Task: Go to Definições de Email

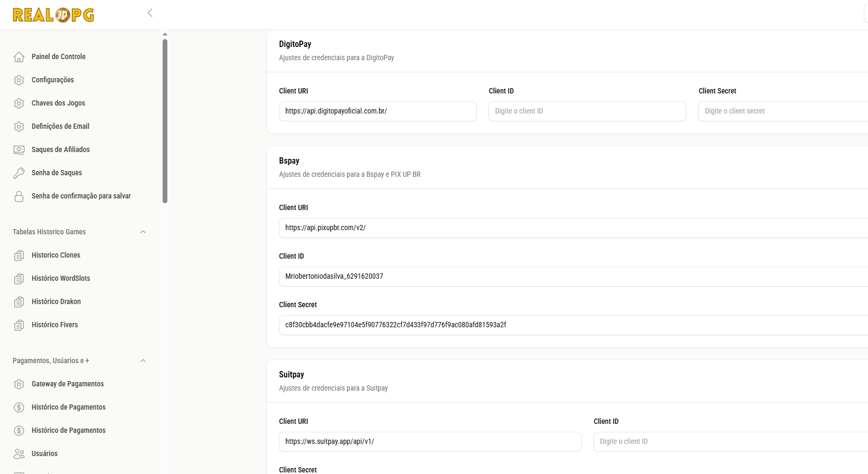Action: coord(60,127)
